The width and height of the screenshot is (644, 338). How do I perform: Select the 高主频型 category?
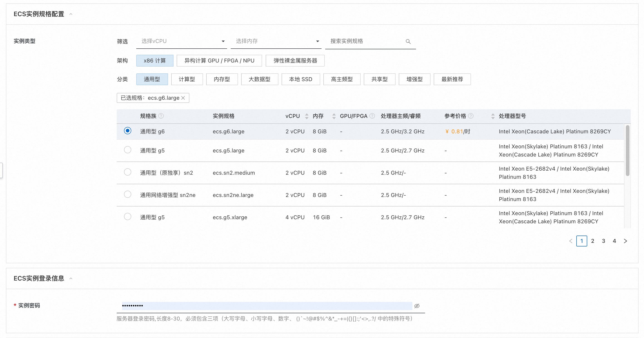point(342,79)
